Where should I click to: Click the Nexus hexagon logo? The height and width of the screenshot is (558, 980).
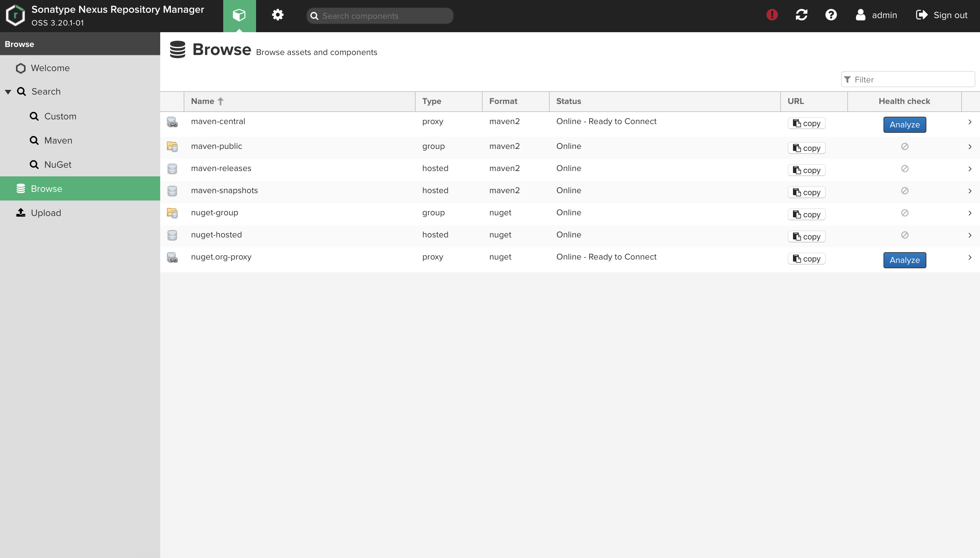coord(15,15)
